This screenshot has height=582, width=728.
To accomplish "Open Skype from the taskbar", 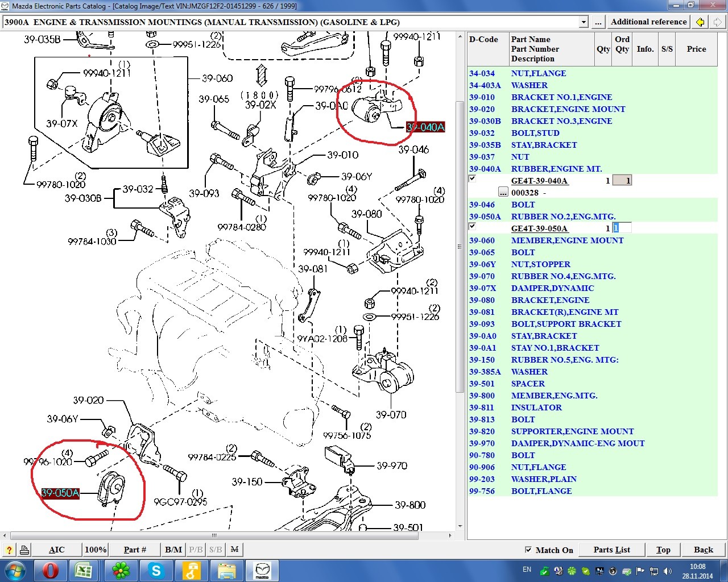I will (155, 570).
